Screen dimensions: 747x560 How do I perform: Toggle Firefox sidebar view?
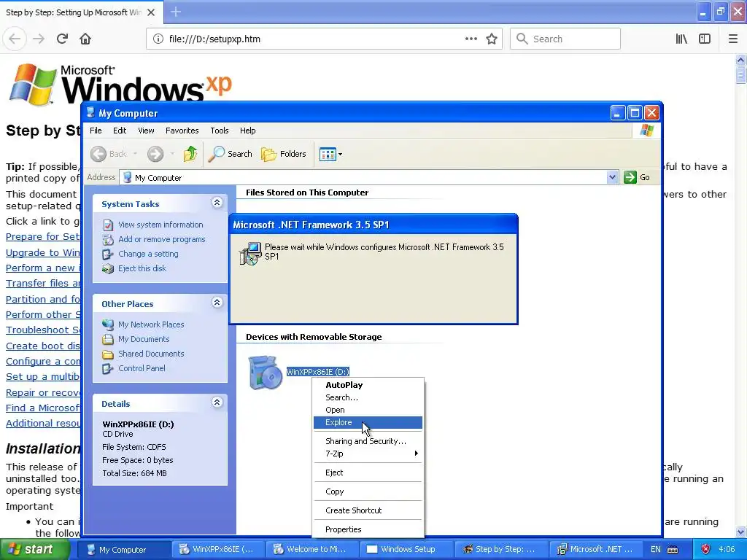click(x=705, y=39)
